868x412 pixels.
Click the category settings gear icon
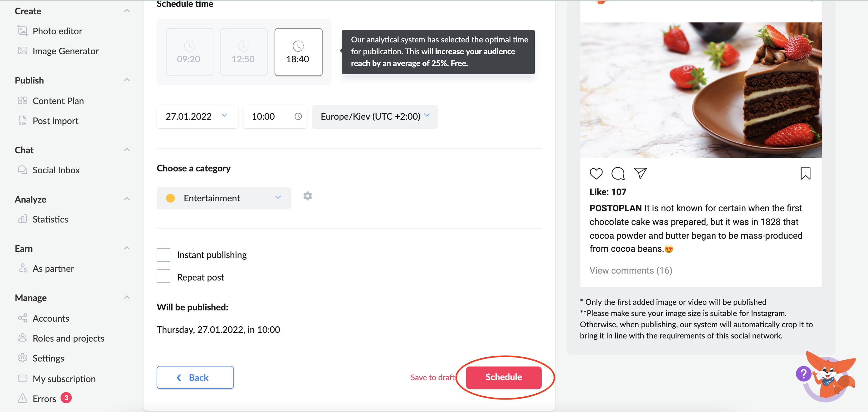(308, 196)
